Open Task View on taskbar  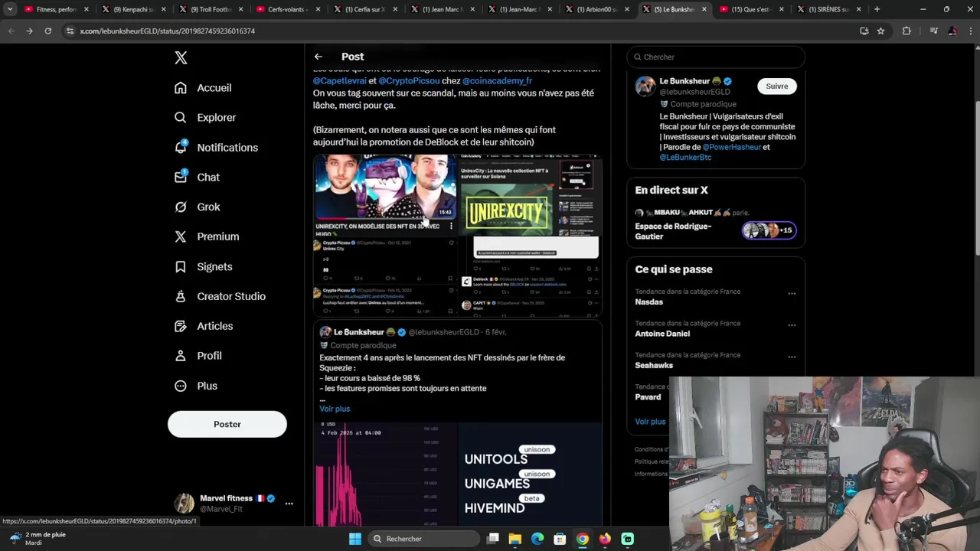[493, 539]
